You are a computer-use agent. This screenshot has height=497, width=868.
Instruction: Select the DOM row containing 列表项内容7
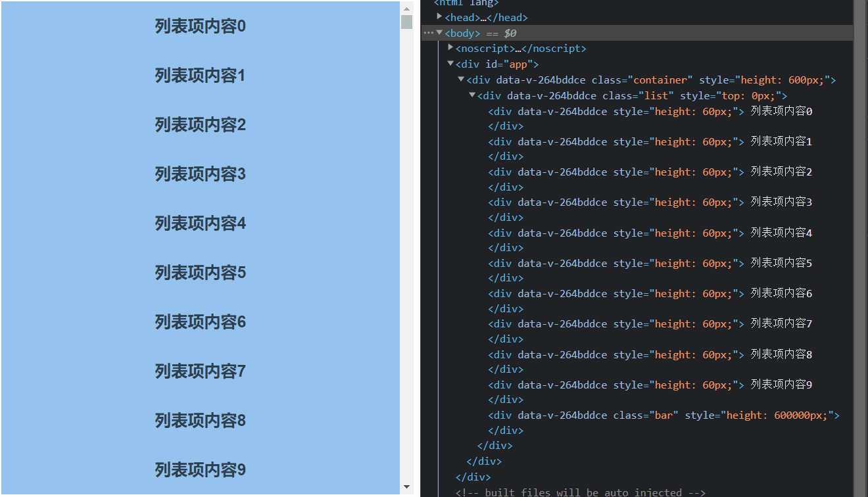[x=650, y=323]
